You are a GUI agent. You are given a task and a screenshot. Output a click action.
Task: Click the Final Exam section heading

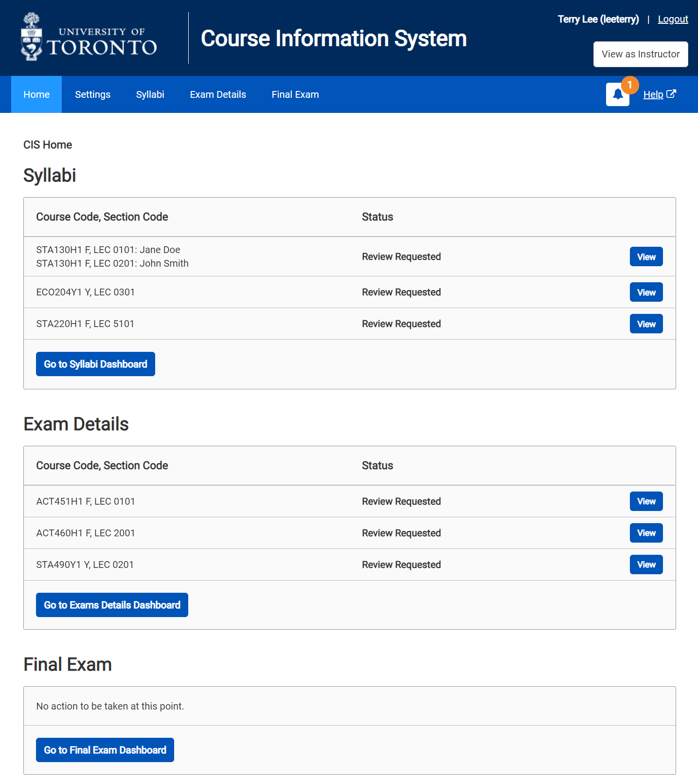(68, 664)
